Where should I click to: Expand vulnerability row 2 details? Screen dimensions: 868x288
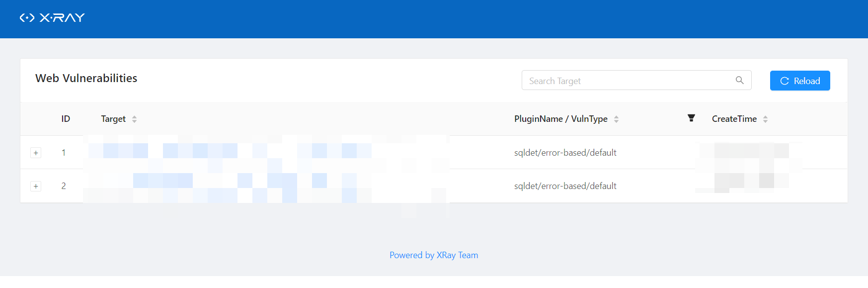coord(36,186)
